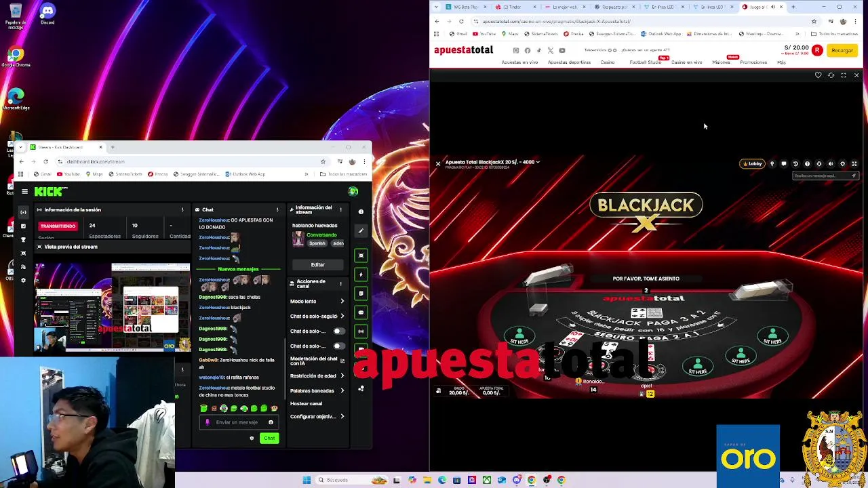Open the Apuestas en vivo menu
Image resolution: width=868 pixels, height=488 pixels.
519,62
